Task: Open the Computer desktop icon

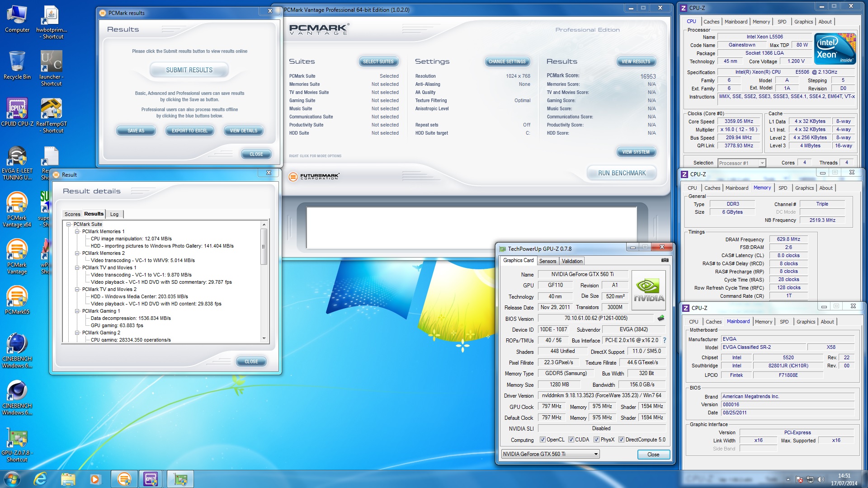Action: click(x=17, y=19)
